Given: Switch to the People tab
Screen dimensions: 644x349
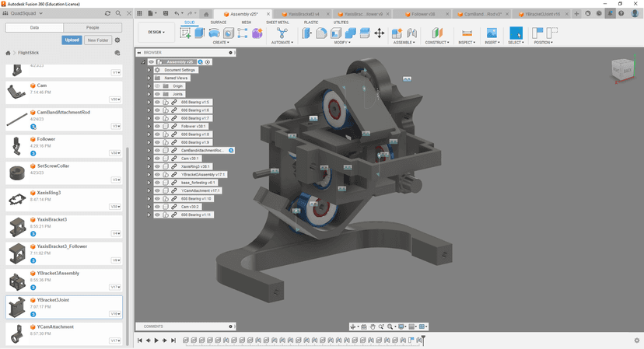Looking at the screenshot, I should pos(93,27).
